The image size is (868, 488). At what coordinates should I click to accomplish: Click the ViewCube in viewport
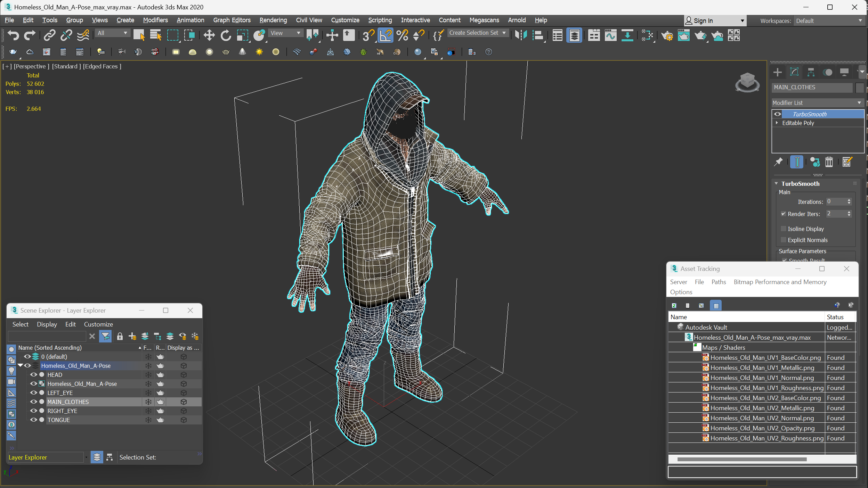[747, 82]
